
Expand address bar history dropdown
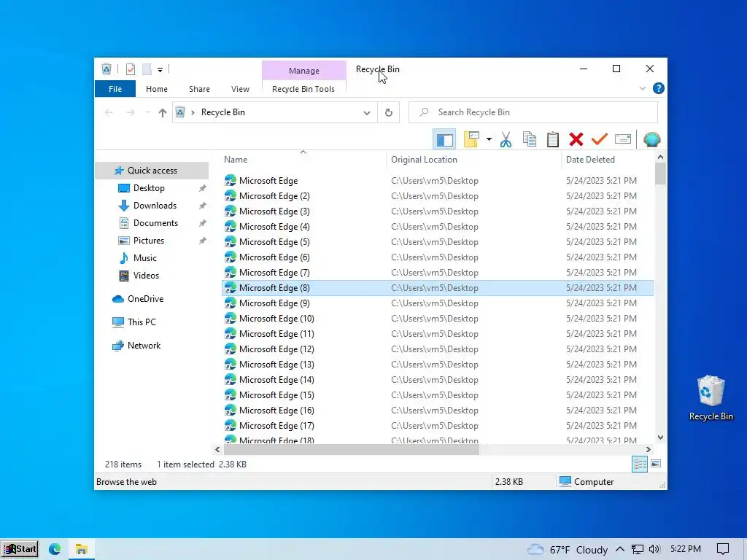[x=367, y=113]
